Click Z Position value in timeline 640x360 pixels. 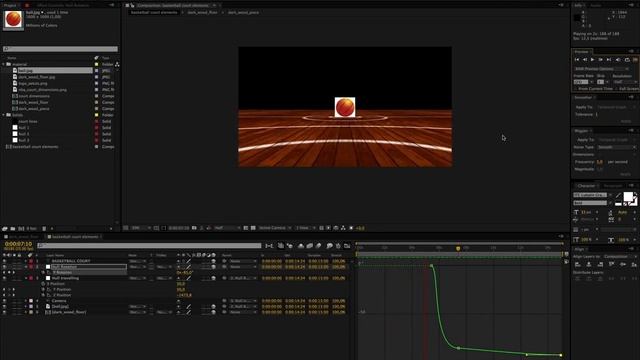click(184, 295)
